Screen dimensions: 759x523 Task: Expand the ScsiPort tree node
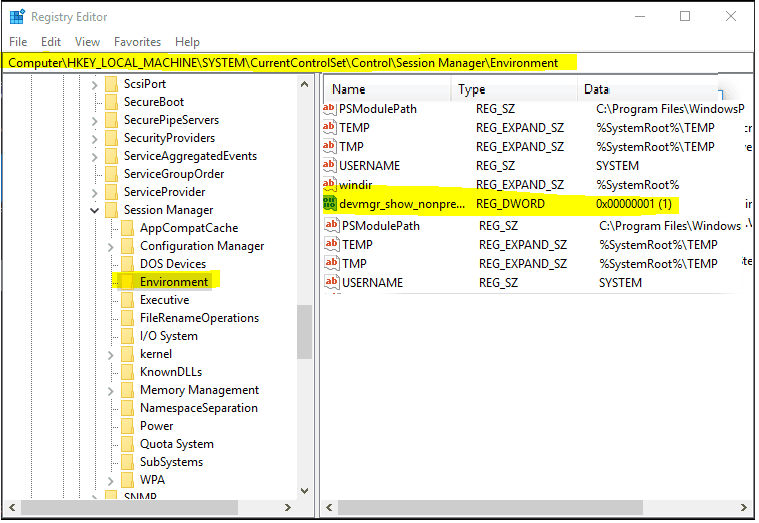tap(94, 85)
